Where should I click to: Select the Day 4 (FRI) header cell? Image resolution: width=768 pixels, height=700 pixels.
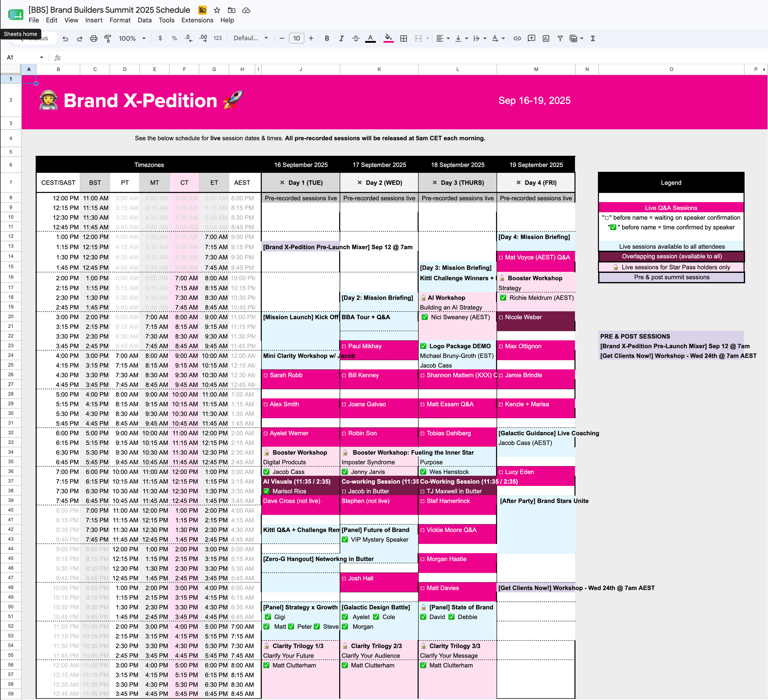point(536,183)
